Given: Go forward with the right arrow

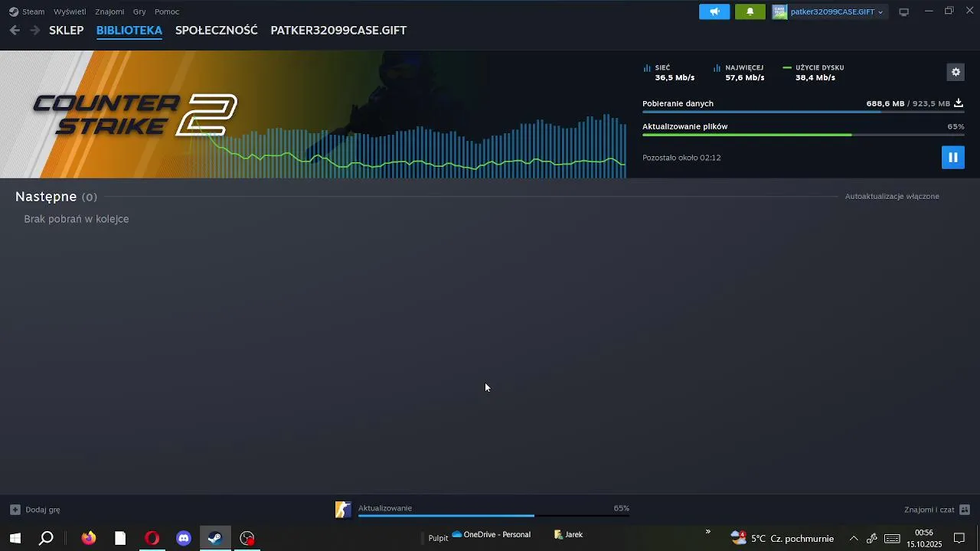Looking at the screenshot, I should coord(34,30).
